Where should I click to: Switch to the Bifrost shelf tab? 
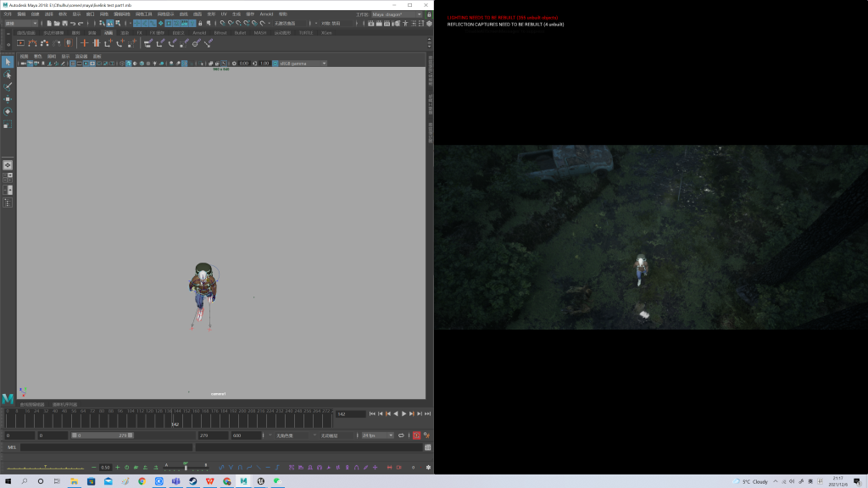220,33
